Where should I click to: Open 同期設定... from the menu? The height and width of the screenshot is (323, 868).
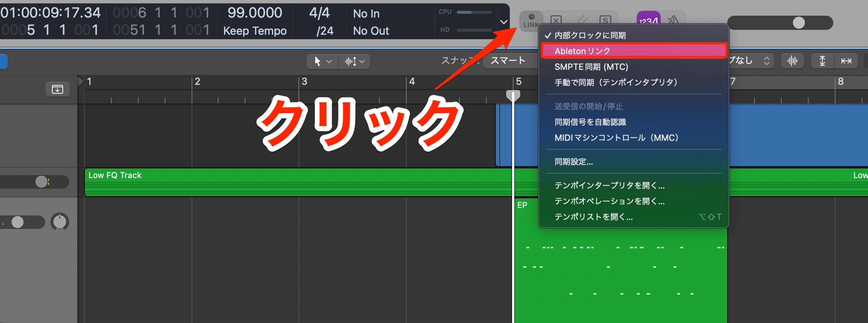(x=633, y=162)
